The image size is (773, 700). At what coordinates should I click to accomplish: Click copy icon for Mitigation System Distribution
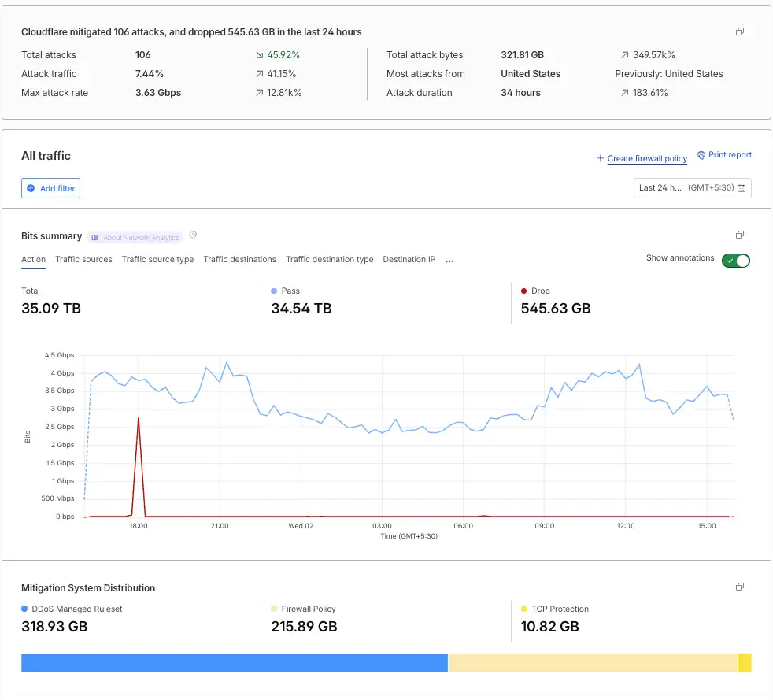click(x=739, y=587)
